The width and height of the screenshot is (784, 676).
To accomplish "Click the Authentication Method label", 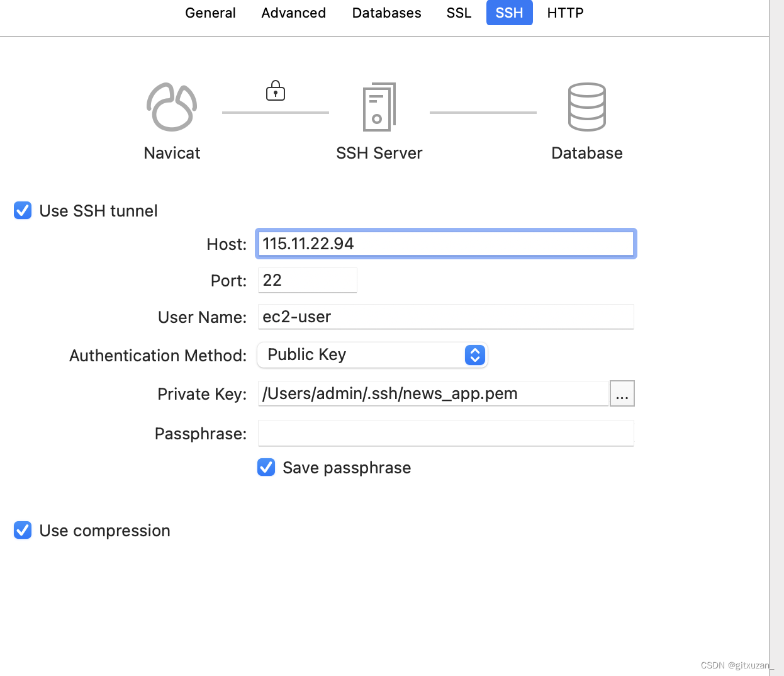I will [x=158, y=356].
